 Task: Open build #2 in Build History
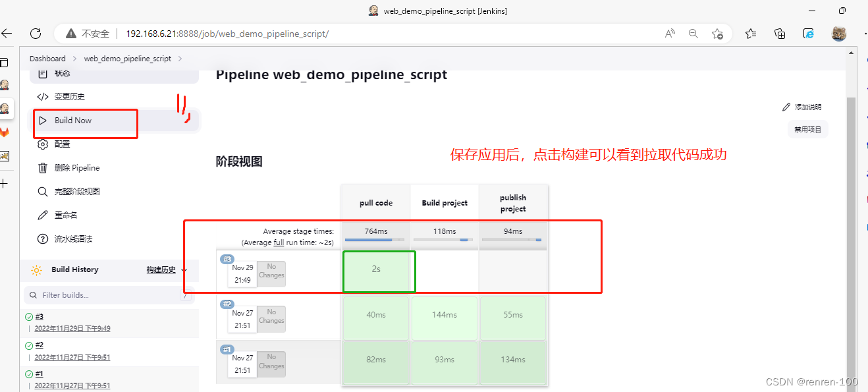click(40, 345)
